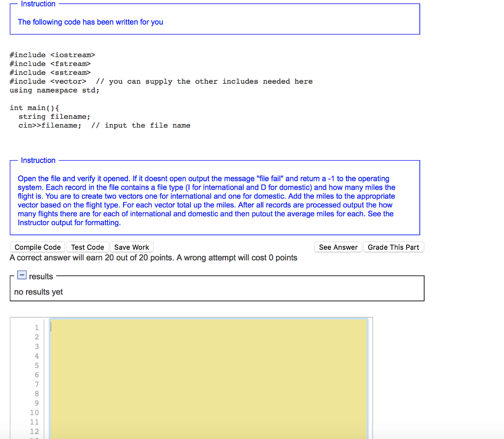The height and width of the screenshot is (439, 504).
Task: Select line number 12 in editor gutter
Action: pos(34,432)
